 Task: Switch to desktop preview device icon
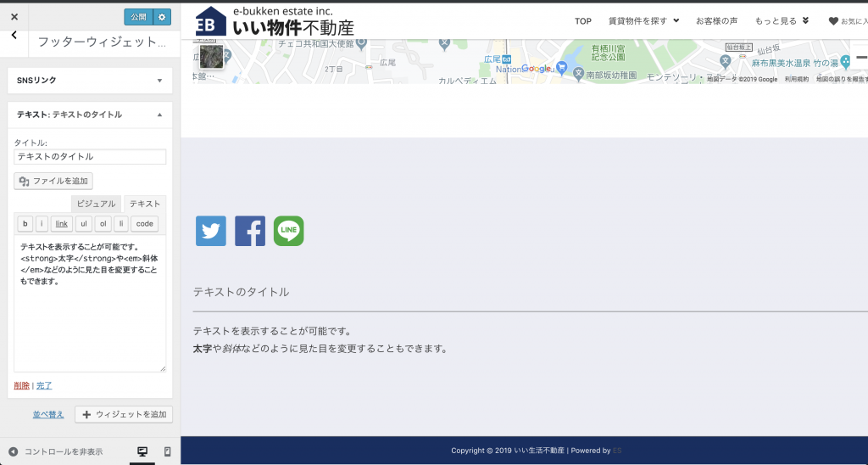point(142,451)
